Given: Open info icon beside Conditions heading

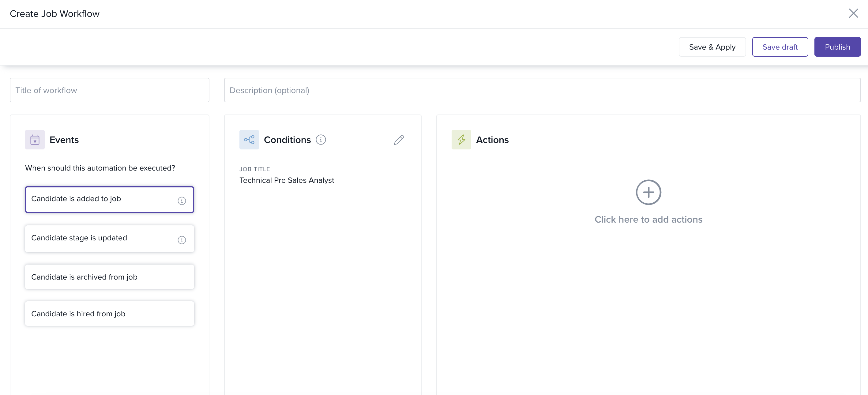Looking at the screenshot, I should coord(321,140).
